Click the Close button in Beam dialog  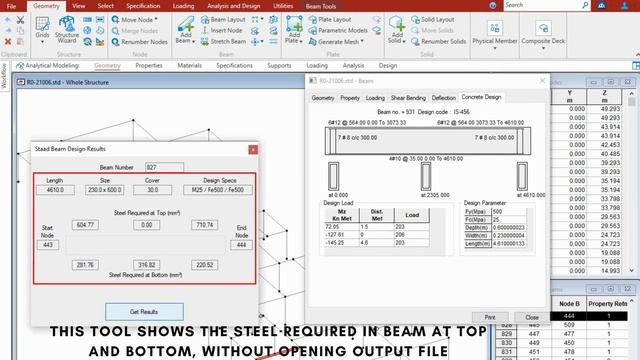[x=532, y=317]
